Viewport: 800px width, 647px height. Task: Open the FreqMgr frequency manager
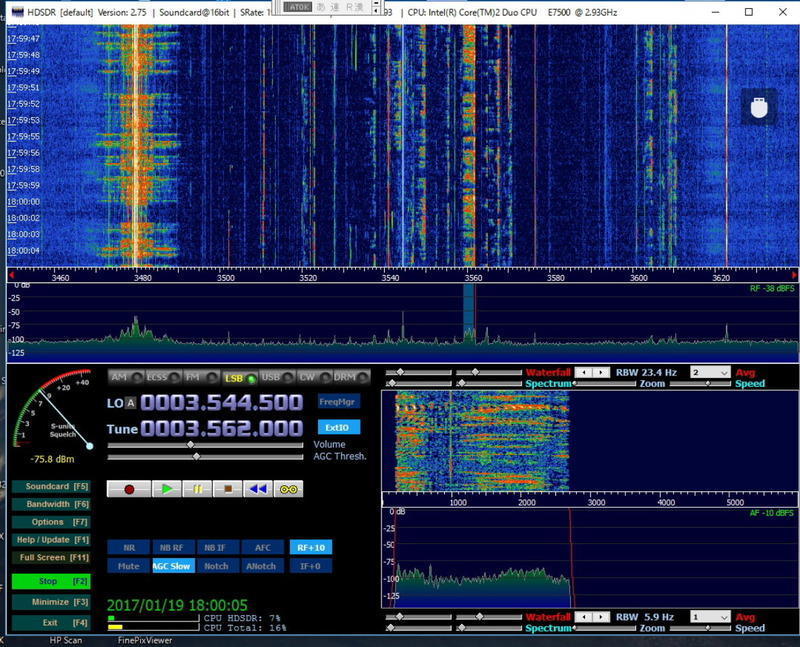pyautogui.click(x=337, y=402)
